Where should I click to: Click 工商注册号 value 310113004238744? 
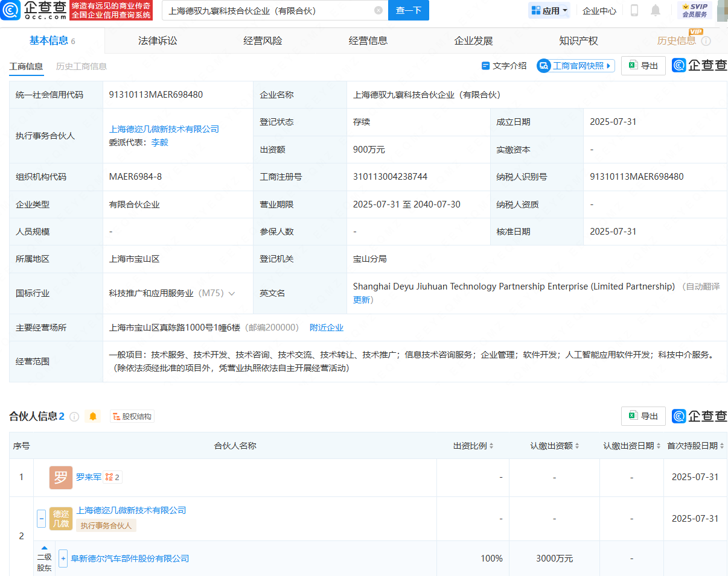click(x=390, y=177)
